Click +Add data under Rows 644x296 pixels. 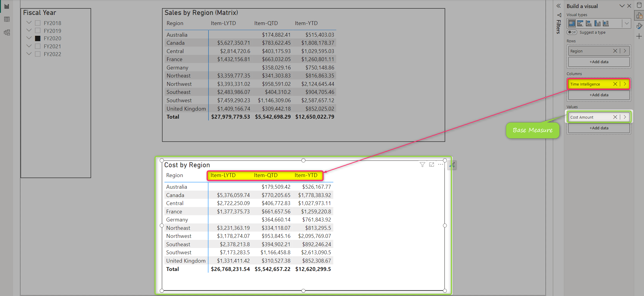click(599, 62)
